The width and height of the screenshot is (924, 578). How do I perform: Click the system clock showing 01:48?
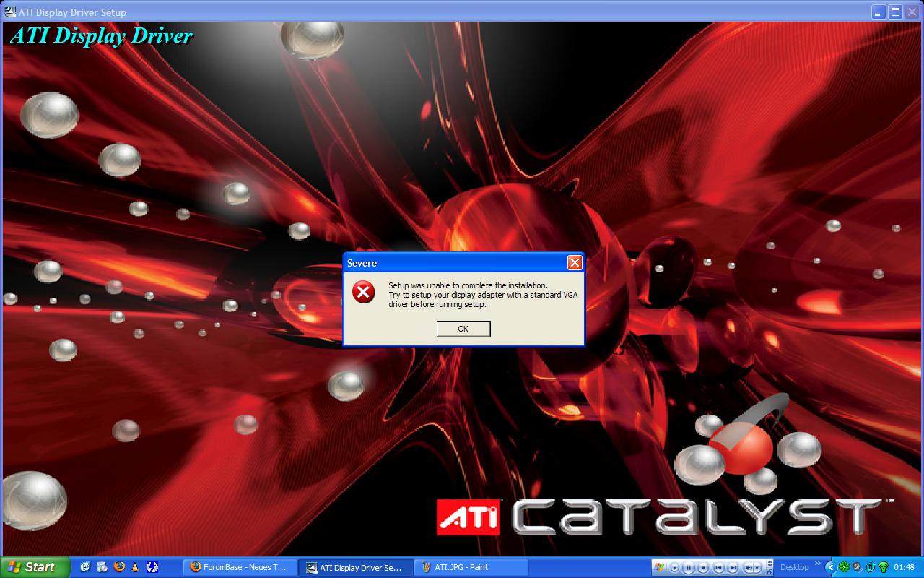[904, 567]
